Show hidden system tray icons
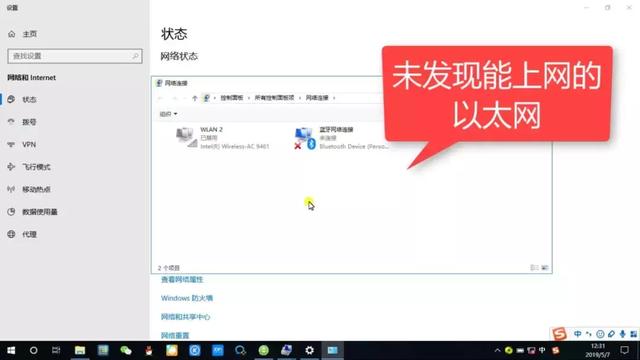The height and width of the screenshot is (360, 640). (497, 350)
